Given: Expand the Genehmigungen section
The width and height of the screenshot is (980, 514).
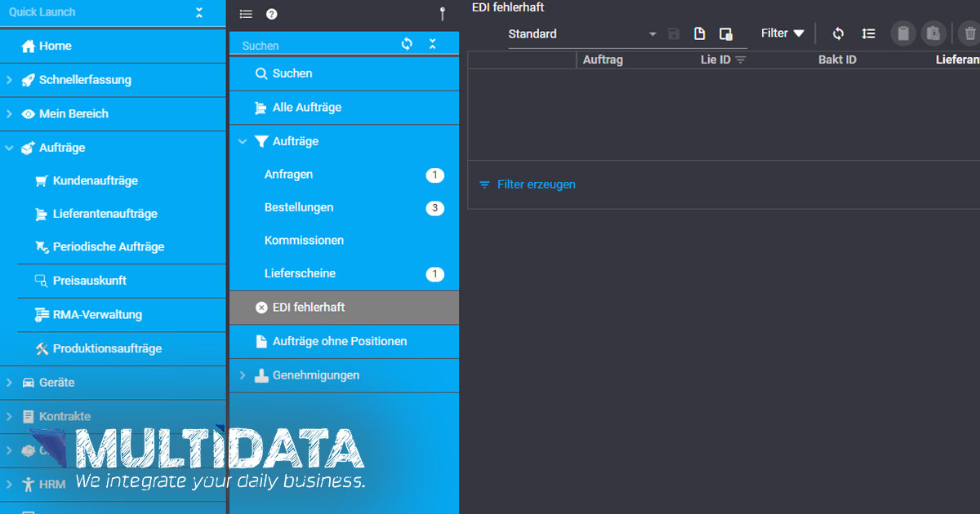Looking at the screenshot, I should click(242, 375).
